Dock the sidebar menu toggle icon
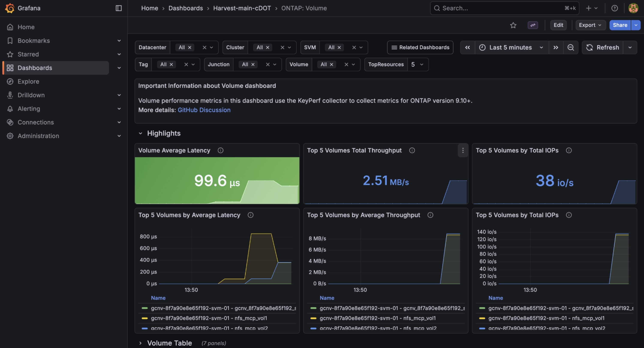 (x=119, y=8)
